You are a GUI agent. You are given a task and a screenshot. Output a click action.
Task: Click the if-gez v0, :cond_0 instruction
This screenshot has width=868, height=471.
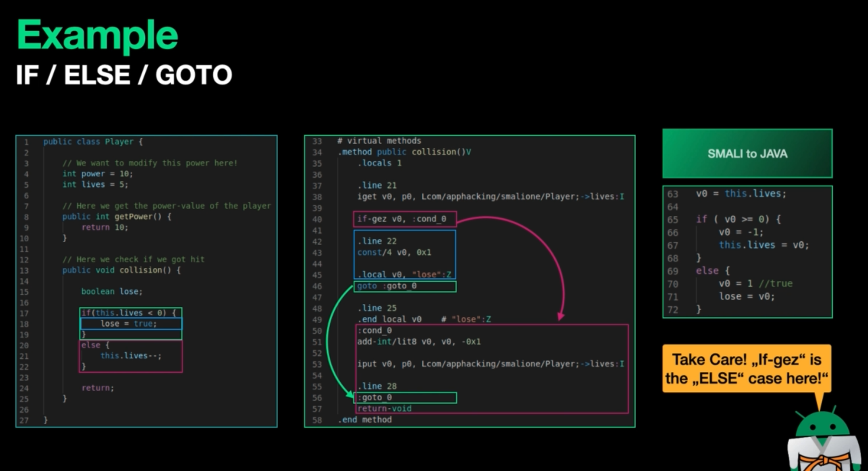[x=402, y=219]
